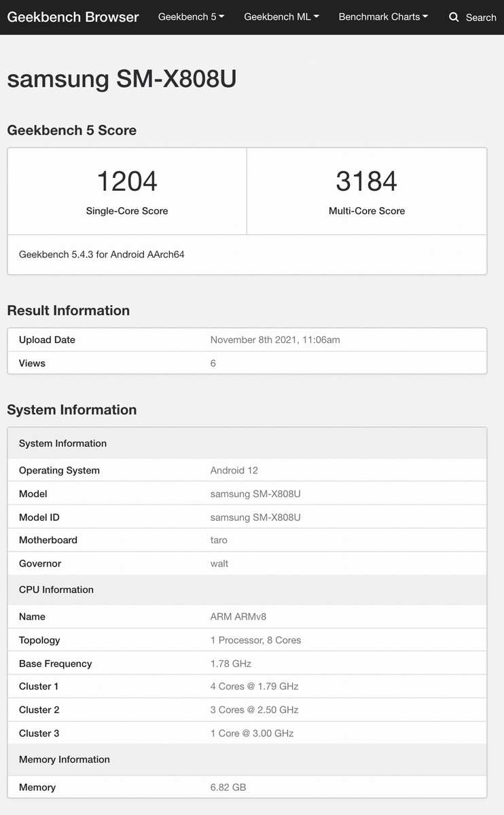Viewport: 504px width, 815px height.
Task: Select 'November 8th 2021, 11:06am' value
Action: coord(275,340)
